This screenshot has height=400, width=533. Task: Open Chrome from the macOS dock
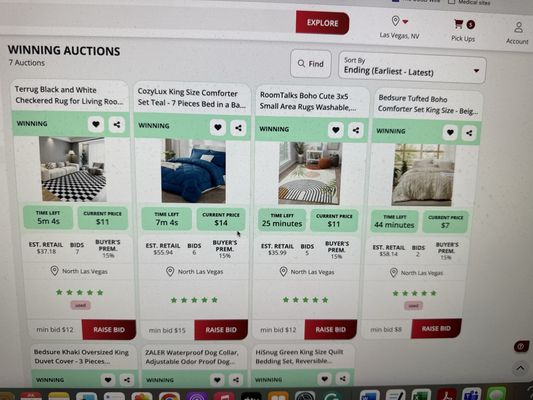[x=169, y=396]
